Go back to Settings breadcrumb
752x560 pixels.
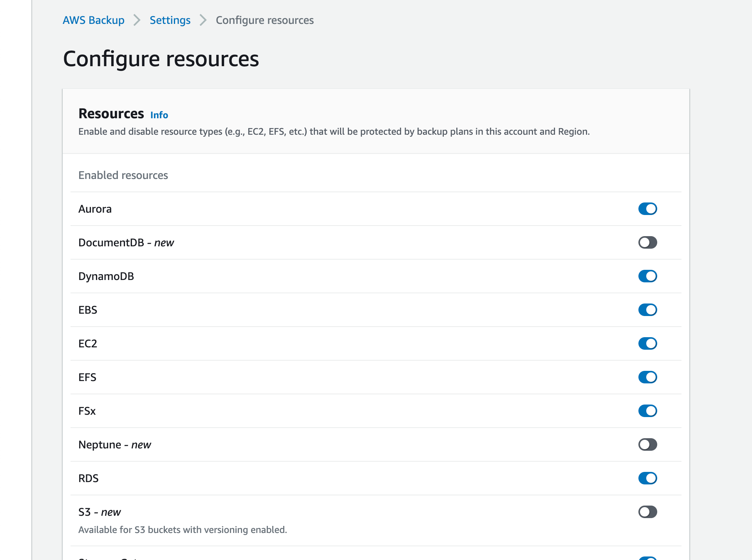170,20
